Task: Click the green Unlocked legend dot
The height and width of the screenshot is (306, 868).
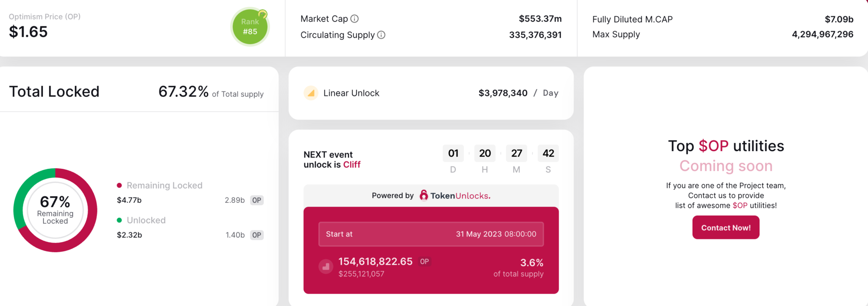Action: 120,220
